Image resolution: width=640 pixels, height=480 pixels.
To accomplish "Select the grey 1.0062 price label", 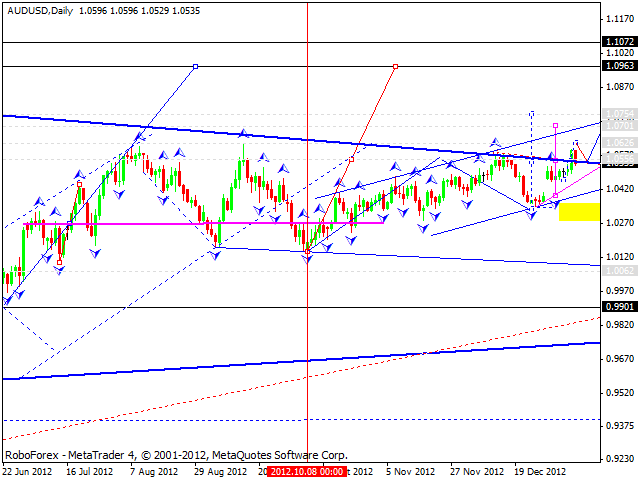I will coord(620,270).
